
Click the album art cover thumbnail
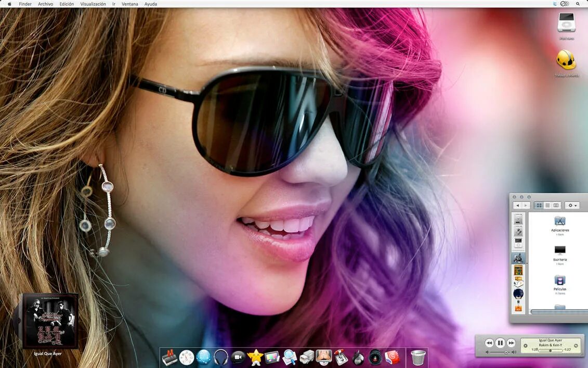(x=50, y=321)
